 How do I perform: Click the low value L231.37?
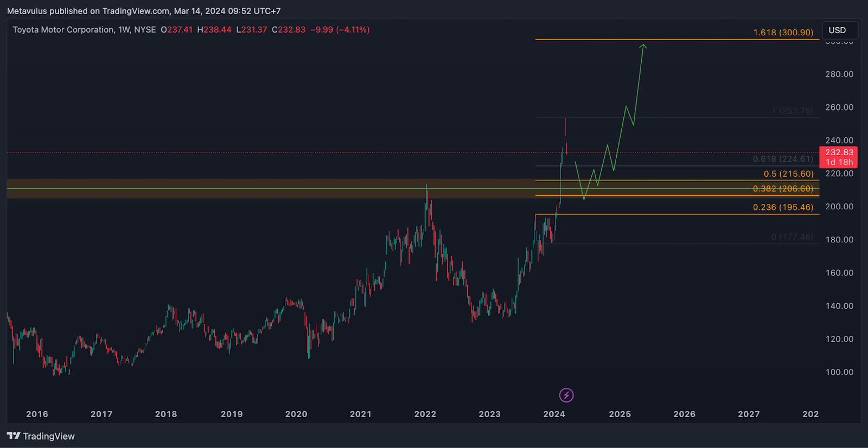pyautogui.click(x=252, y=30)
